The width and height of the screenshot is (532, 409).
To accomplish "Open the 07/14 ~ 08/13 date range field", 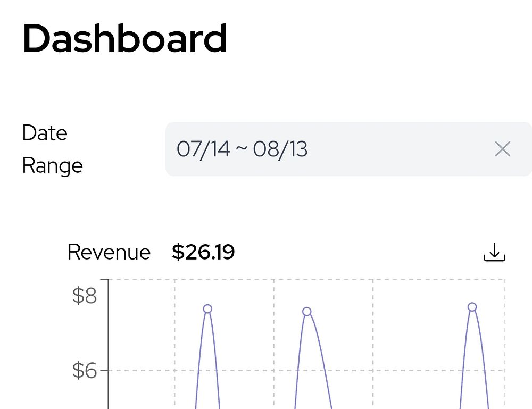I will [x=348, y=149].
